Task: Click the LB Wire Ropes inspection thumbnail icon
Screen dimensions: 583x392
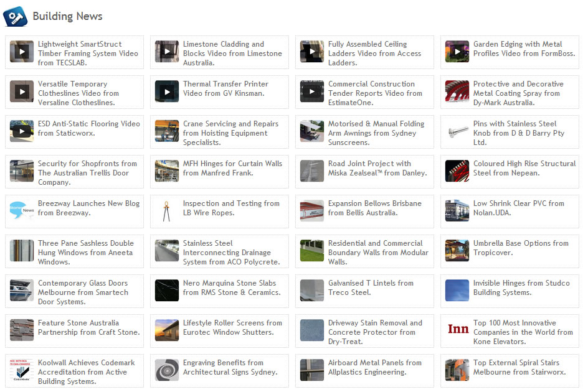Action: pos(167,211)
